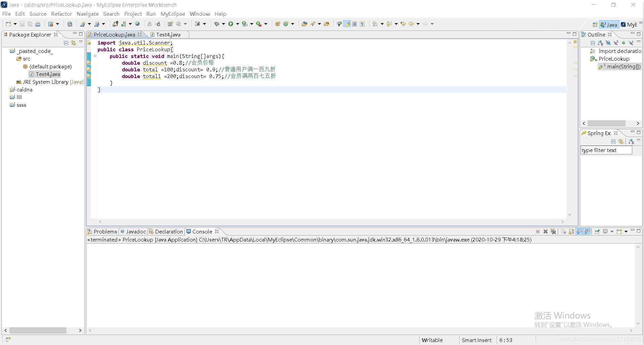
Task: Click the Print toolbar icon
Action: (38, 24)
